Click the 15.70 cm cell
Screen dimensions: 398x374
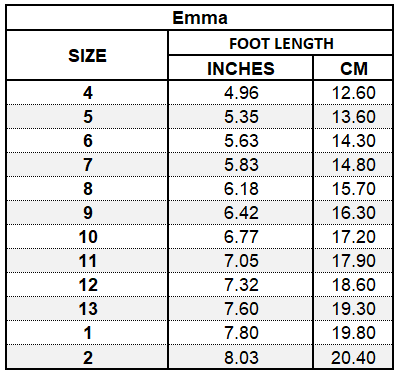pos(353,189)
